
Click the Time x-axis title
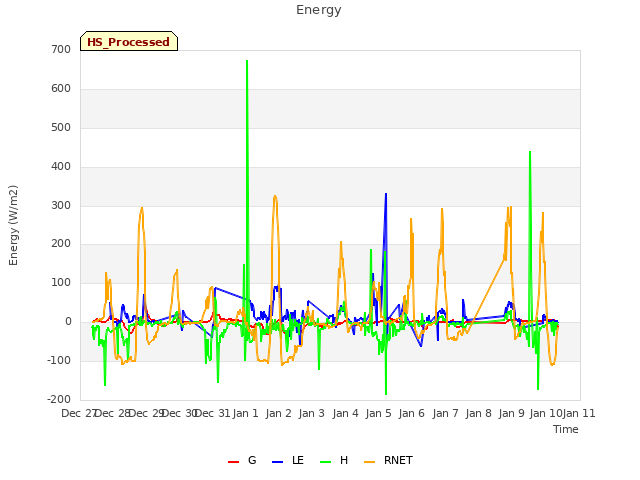(x=566, y=429)
